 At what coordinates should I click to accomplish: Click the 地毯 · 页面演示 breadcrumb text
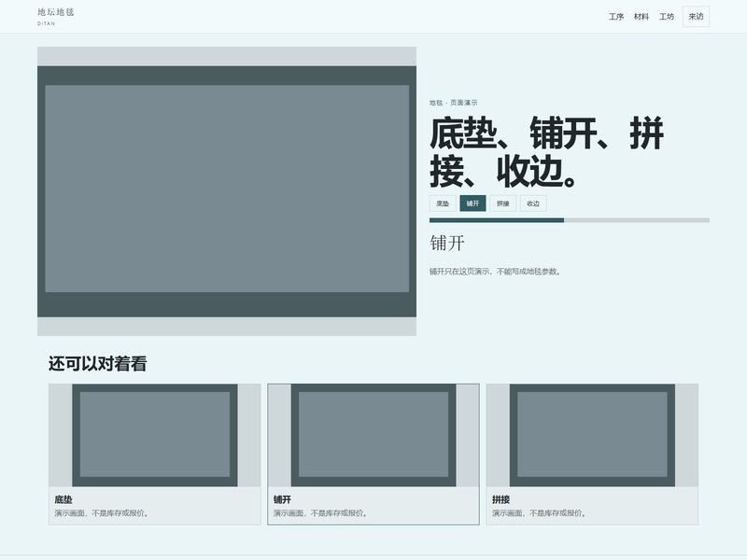(453, 103)
